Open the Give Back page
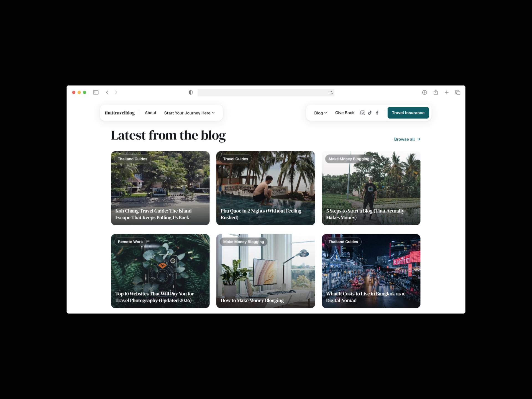532x399 pixels. 345,113
